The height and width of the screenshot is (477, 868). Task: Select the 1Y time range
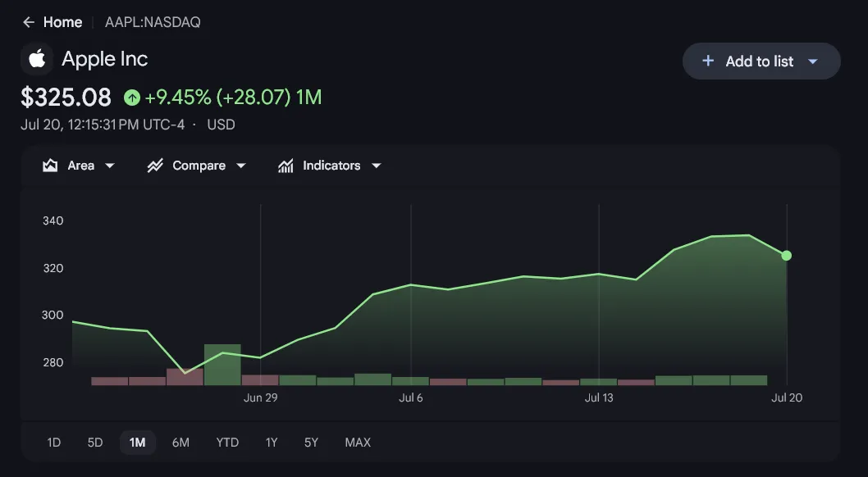(x=272, y=443)
